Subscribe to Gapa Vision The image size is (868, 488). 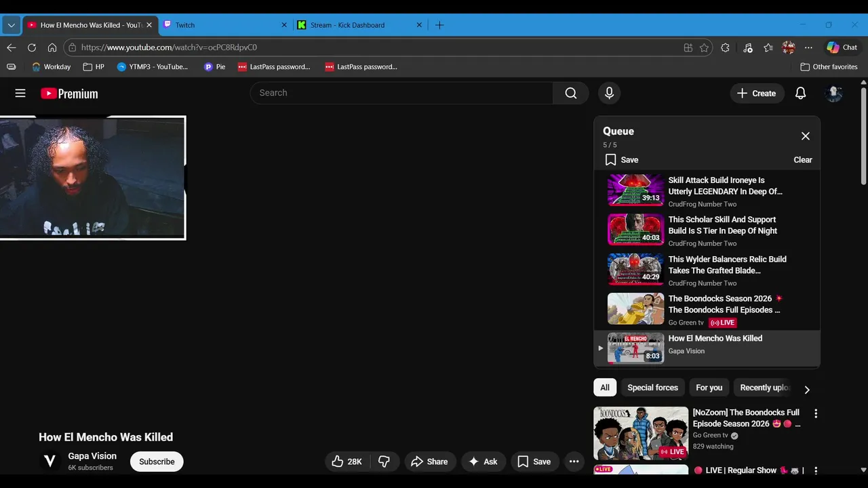coord(157,462)
